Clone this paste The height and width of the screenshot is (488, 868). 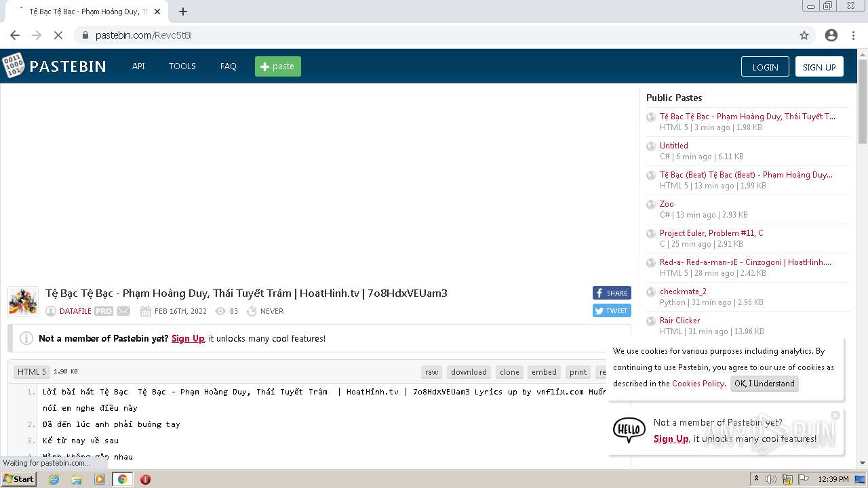(509, 372)
